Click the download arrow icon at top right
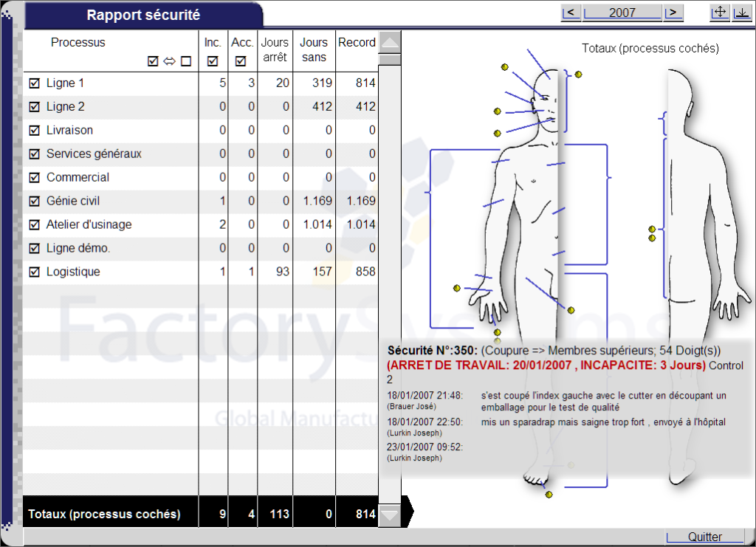Viewport: 756px width, 547px height. pyautogui.click(x=742, y=13)
